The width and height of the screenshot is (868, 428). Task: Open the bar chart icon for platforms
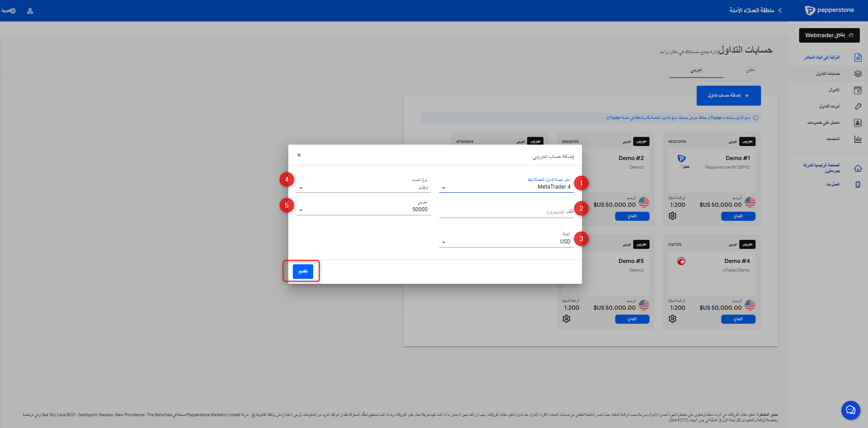click(x=858, y=139)
